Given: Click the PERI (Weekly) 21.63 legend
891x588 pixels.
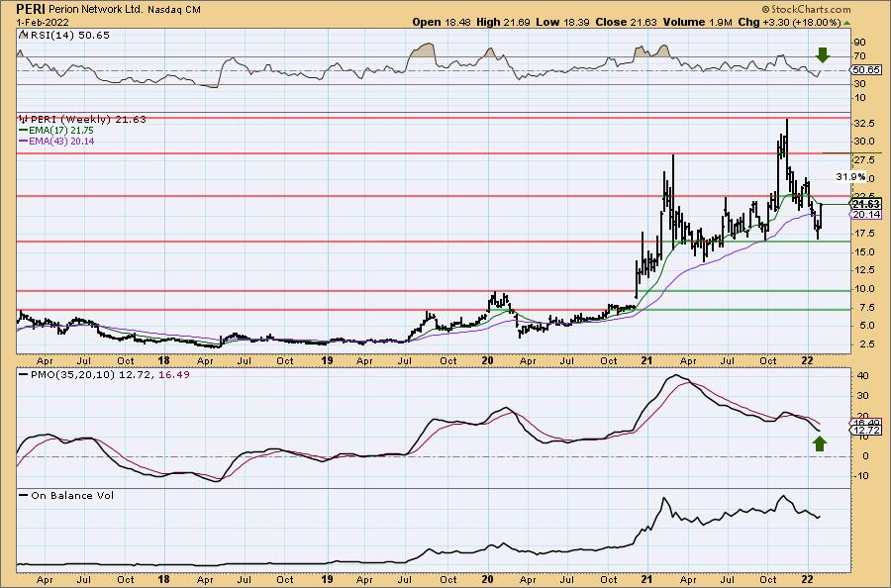Looking at the screenshot, I should pyautogui.click(x=88, y=120).
